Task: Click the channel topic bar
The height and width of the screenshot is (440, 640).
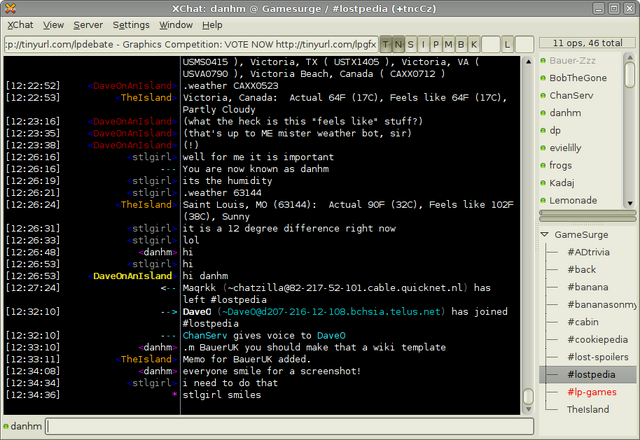Action: pyautogui.click(x=191, y=44)
